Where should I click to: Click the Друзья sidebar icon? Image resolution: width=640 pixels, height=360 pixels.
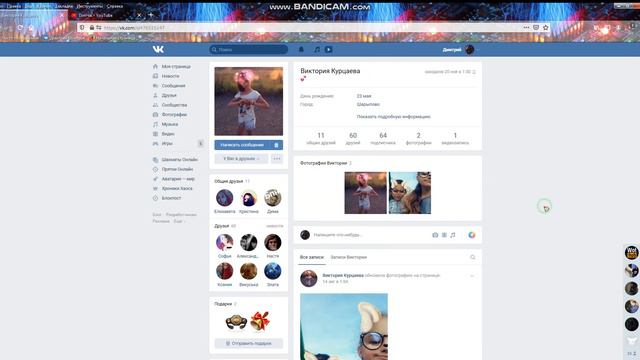coord(155,95)
